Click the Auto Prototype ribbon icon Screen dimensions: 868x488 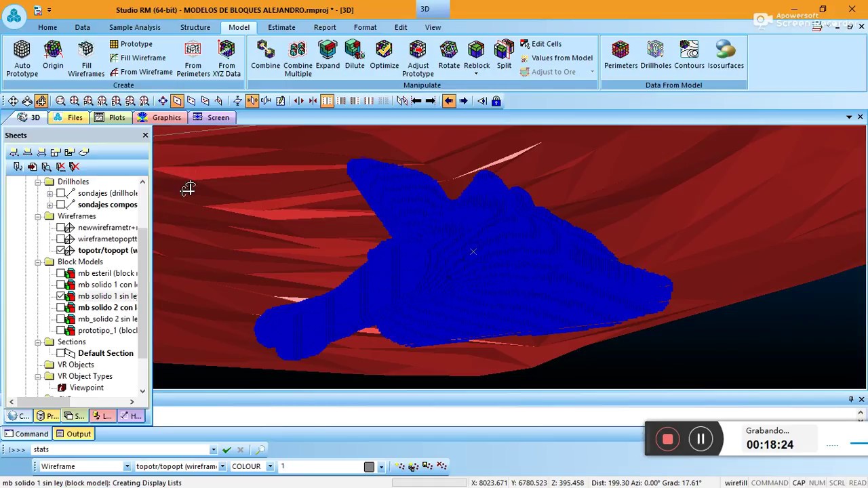pos(22,58)
